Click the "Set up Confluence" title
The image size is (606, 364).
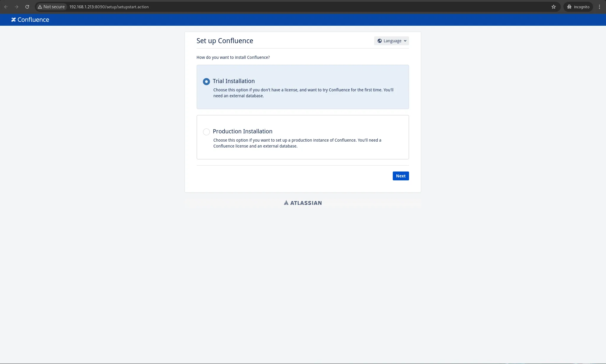[225, 41]
